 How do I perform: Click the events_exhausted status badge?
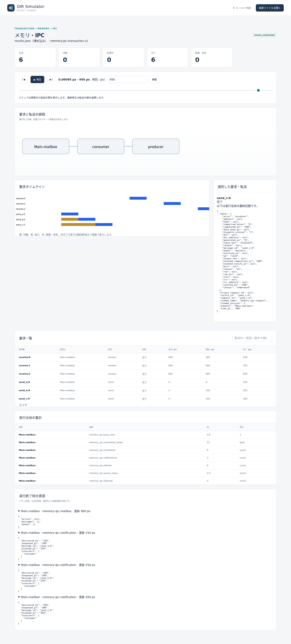tap(264, 35)
